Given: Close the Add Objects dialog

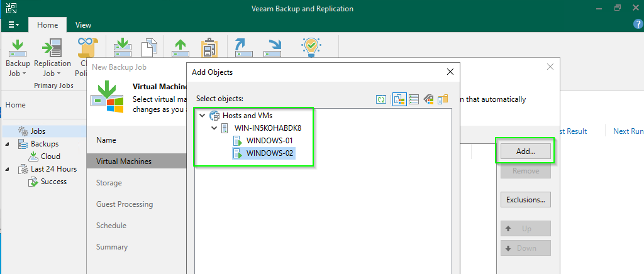Looking at the screenshot, I should tap(450, 72).
